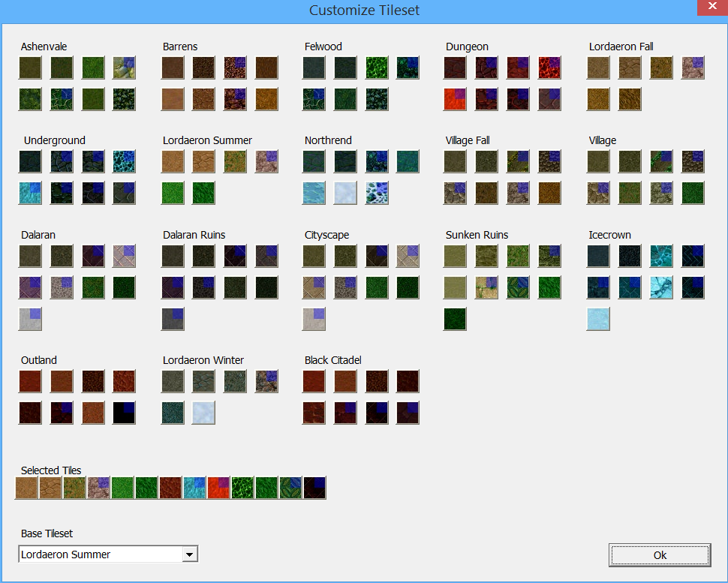Click the Lordaeron Summer combo box field
The height and width of the screenshot is (583, 728).
(x=108, y=554)
